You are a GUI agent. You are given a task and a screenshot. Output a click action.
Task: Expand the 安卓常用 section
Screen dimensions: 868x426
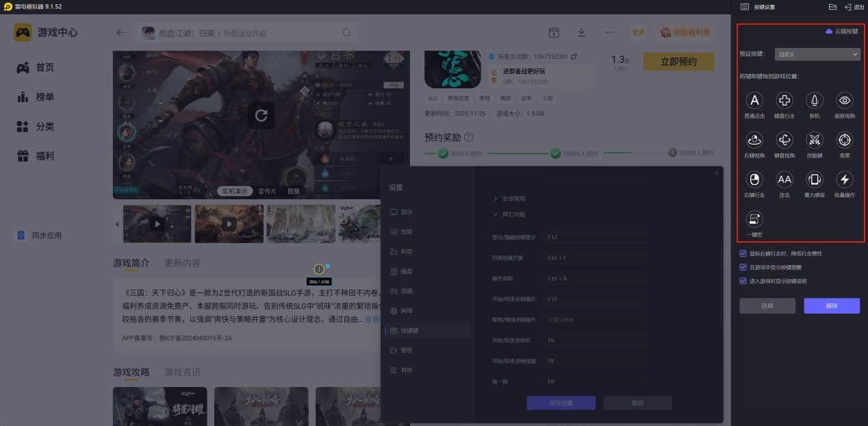tap(509, 199)
